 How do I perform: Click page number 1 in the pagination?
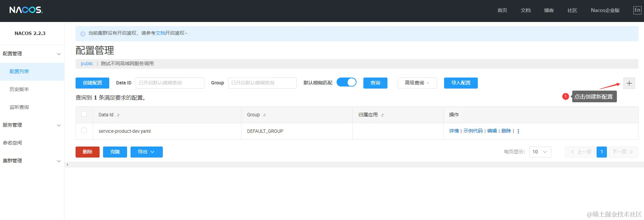coord(602,152)
